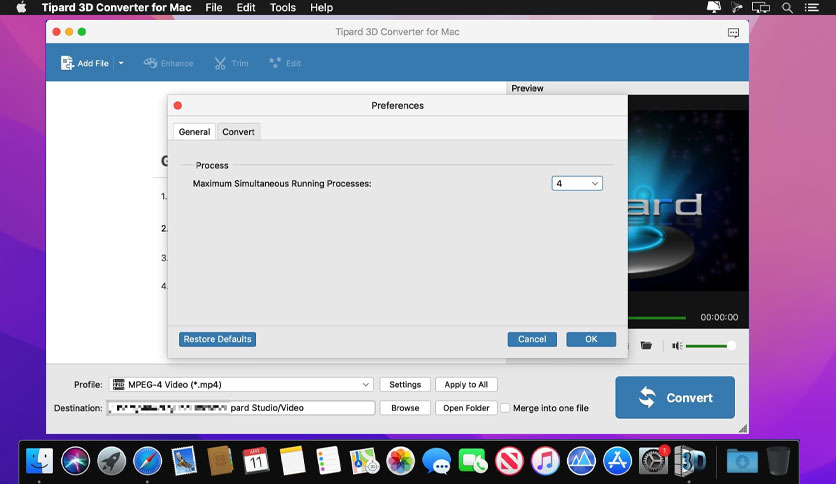Switch to the Convert tab in Preferences
Image resolution: width=836 pixels, height=484 pixels.
pyautogui.click(x=238, y=132)
